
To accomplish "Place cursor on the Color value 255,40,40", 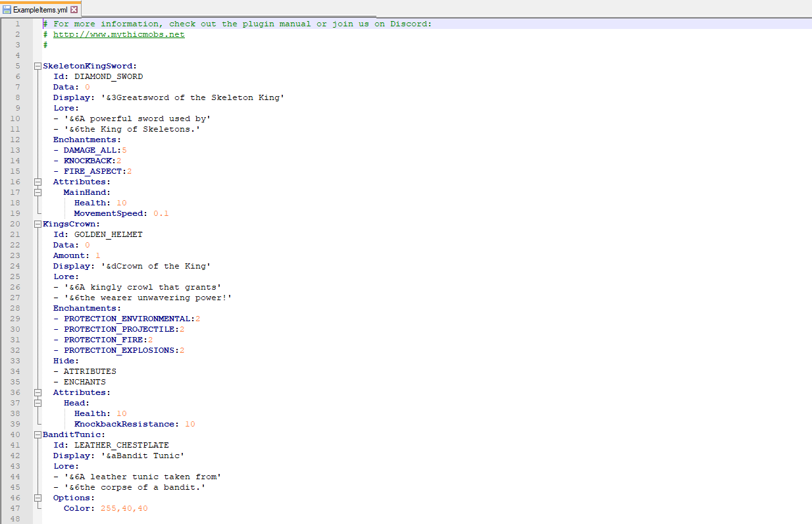I will coord(124,508).
